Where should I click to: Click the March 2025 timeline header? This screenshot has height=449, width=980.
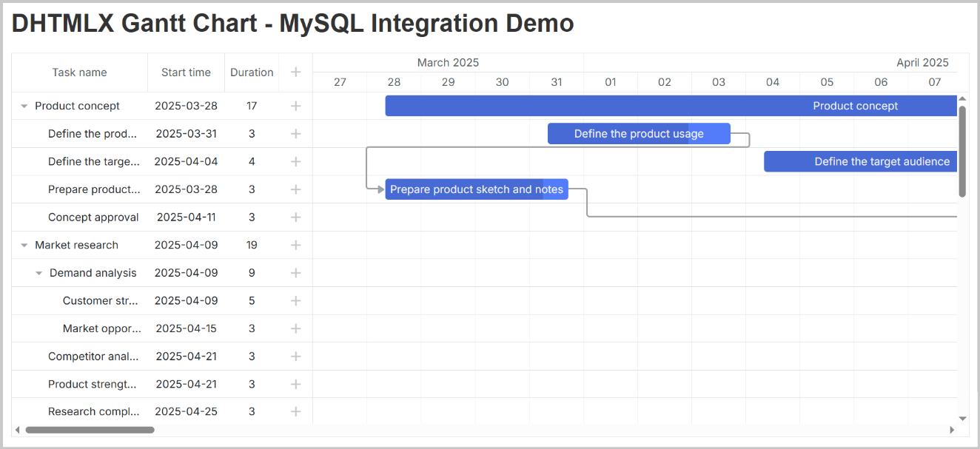tap(448, 63)
